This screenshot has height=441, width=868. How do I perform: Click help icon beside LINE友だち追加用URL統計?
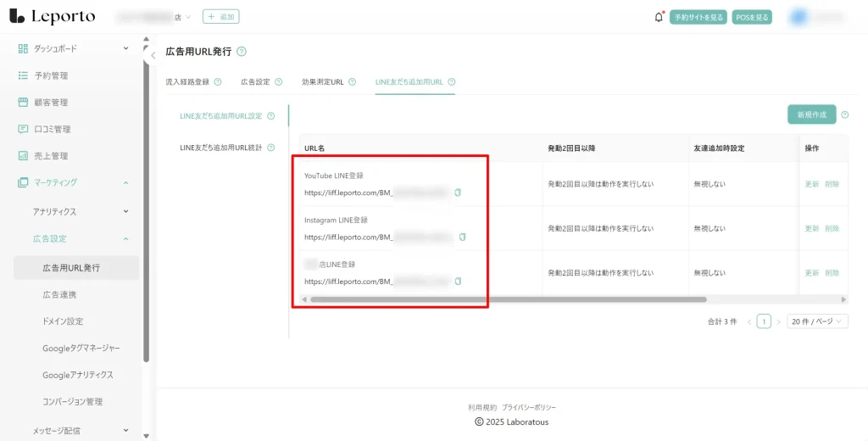271,148
